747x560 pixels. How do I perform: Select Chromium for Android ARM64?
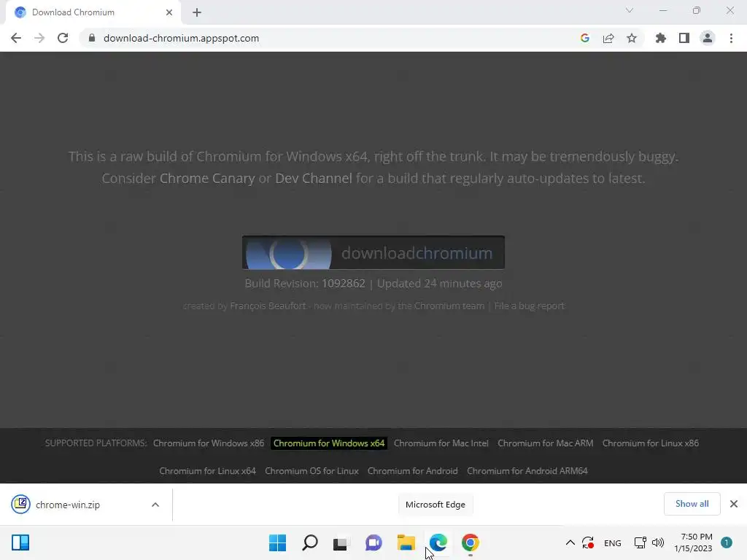(527, 470)
